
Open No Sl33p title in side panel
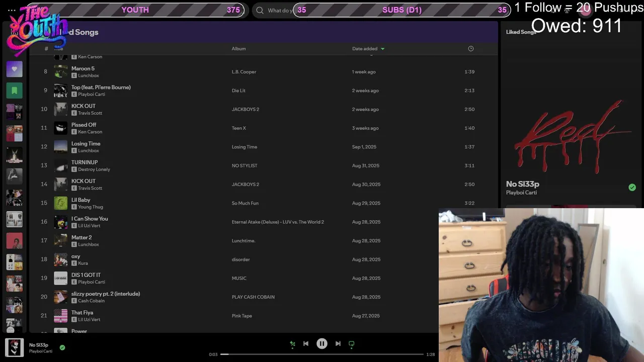(523, 184)
